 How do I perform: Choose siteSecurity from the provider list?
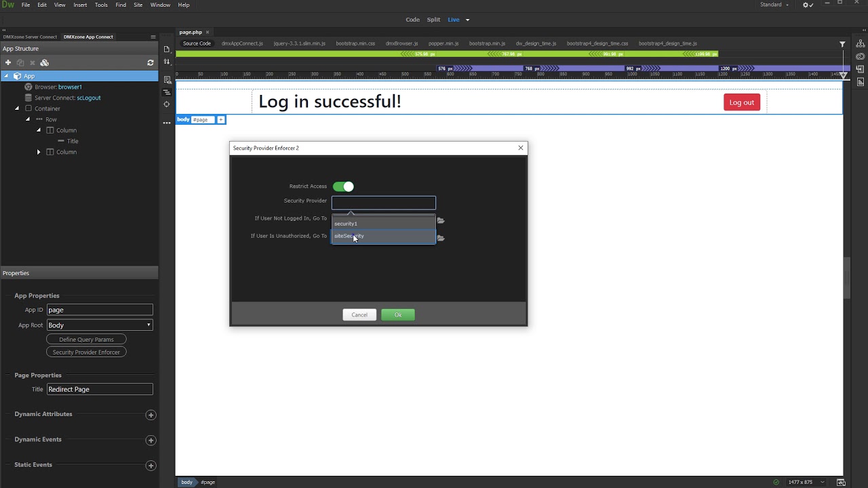(384, 236)
